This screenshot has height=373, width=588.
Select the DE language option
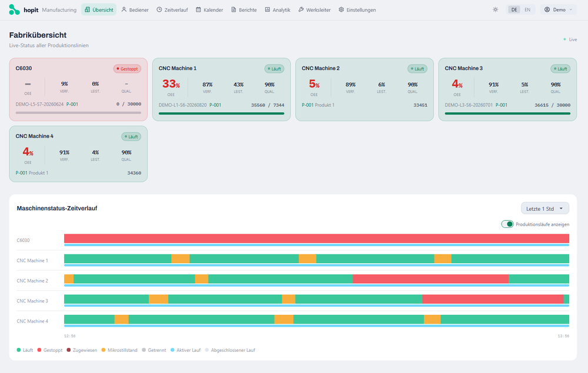click(514, 10)
